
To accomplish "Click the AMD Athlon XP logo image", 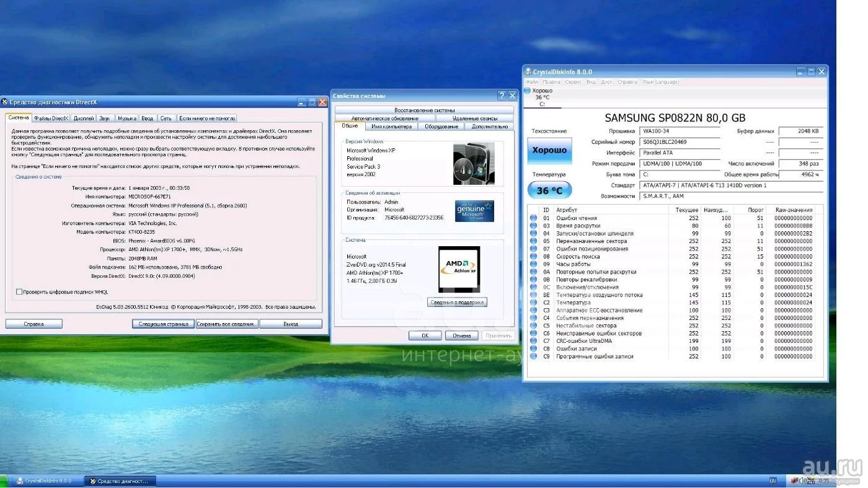I will point(459,269).
